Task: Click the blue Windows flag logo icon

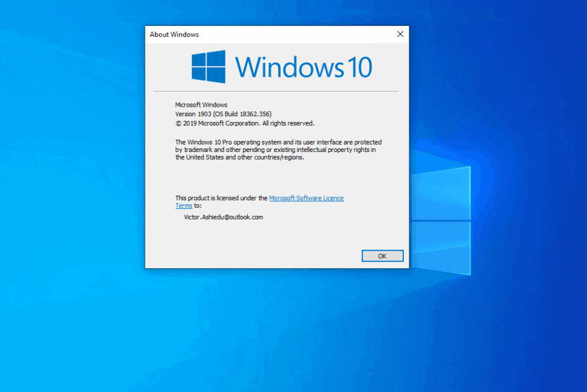Action: (208, 66)
